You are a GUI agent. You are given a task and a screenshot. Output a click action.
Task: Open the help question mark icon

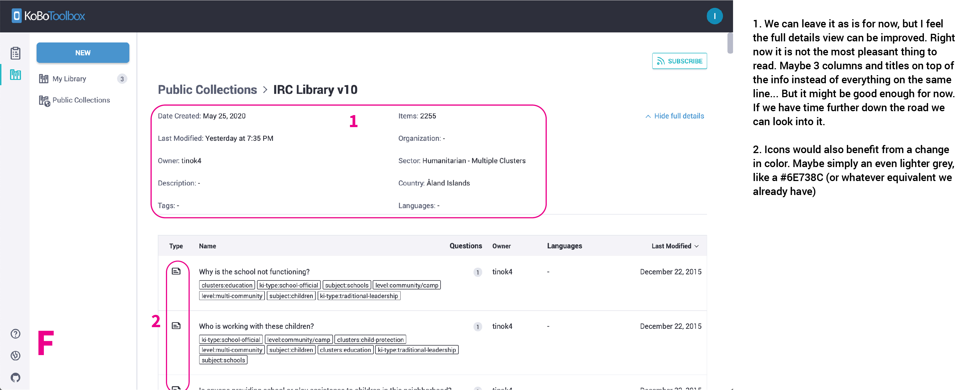click(x=15, y=334)
